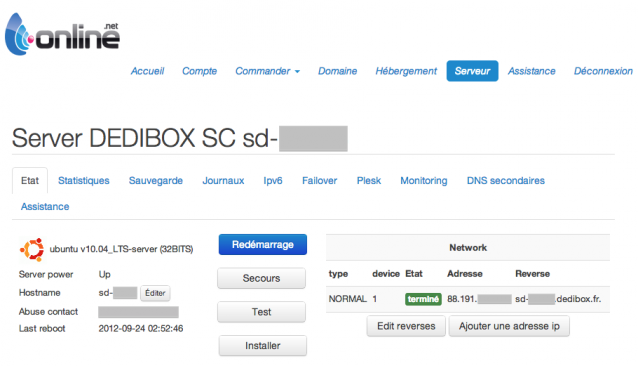Click the Server power label
The image size is (638, 366).
[46, 274]
